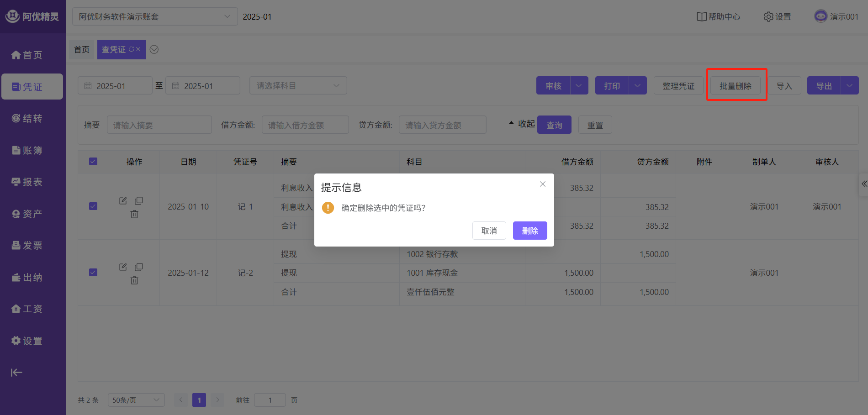Screen dimensions: 868x415
Task: Open 帮助中心 help center
Action: pyautogui.click(x=718, y=17)
